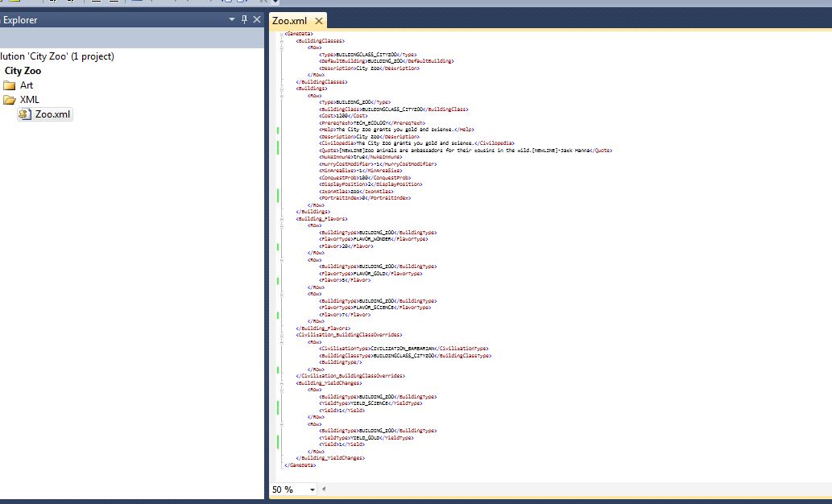Select the XML folder label
The image size is (832, 504).
click(30, 100)
